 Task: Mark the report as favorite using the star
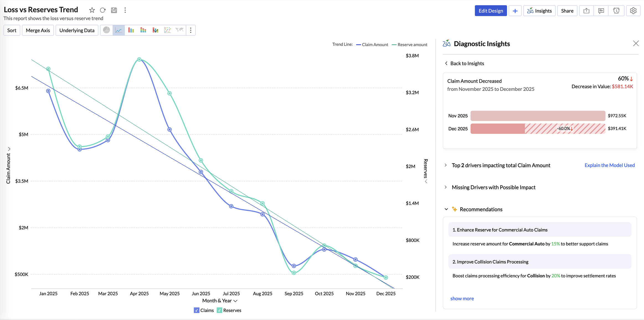pos(92,10)
